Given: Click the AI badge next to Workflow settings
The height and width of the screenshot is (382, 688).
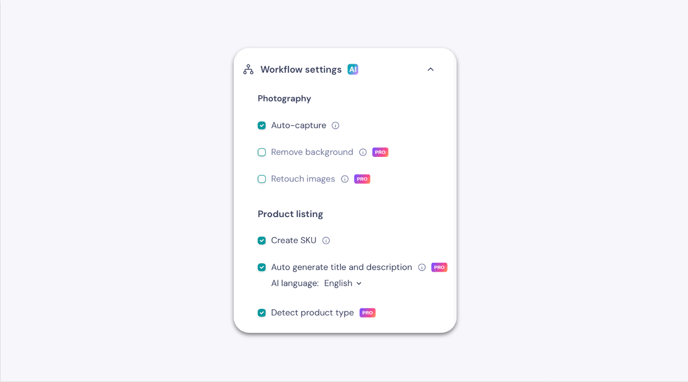Looking at the screenshot, I should tap(353, 69).
